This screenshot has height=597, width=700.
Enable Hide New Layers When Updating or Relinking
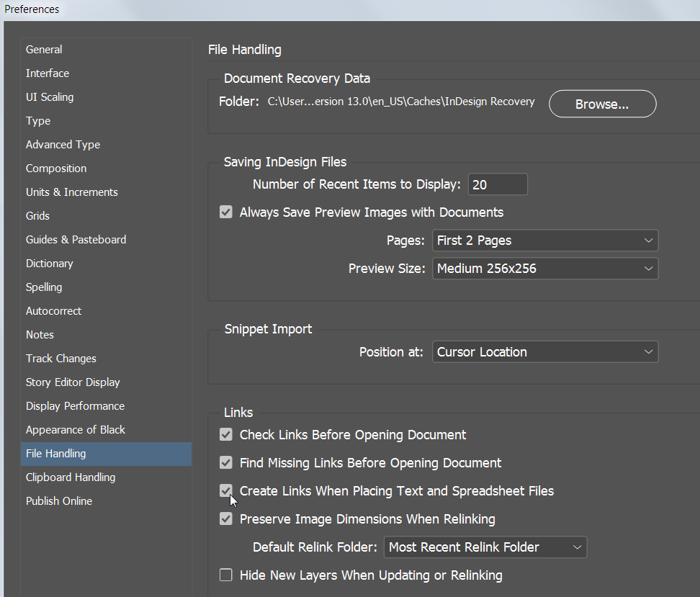pos(226,575)
